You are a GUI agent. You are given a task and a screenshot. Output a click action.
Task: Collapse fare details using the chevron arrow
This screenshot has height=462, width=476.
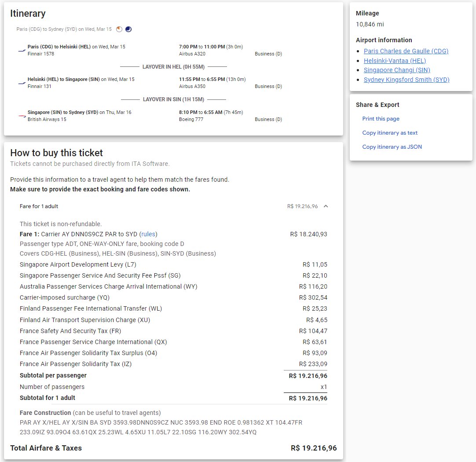tap(326, 206)
